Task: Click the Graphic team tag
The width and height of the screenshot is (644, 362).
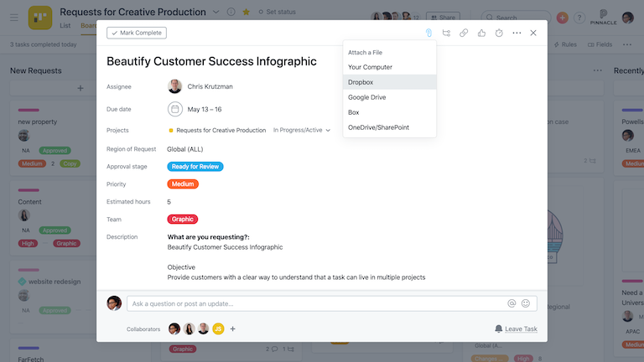Action: pyautogui.click(x=183, y=220)
